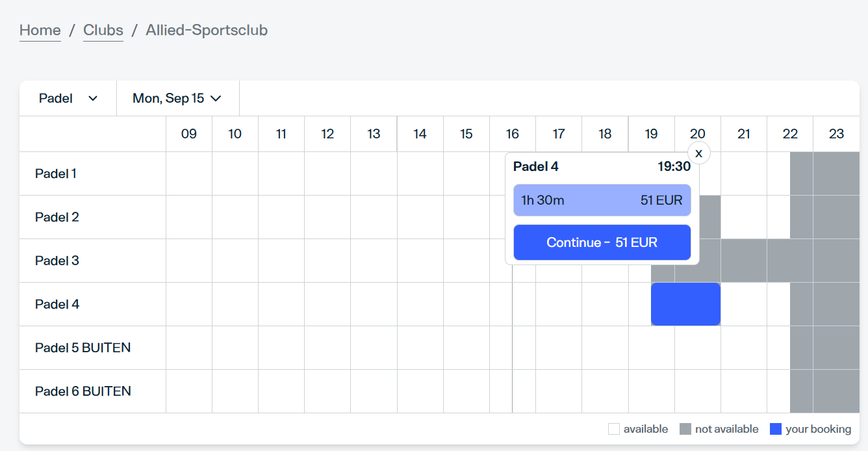Go to the Home breadcrumb link
Viewport: 868px width, 451px height.
click(40, 31)
